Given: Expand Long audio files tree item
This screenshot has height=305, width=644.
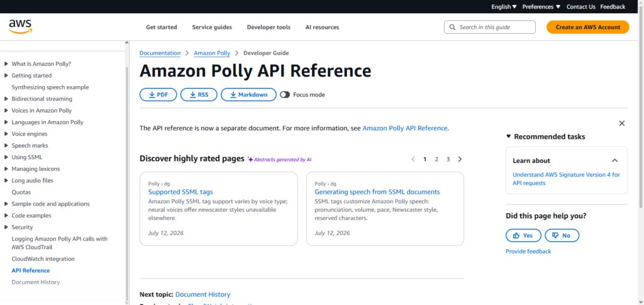Looking at the screenshot, I should click(6, 180).
